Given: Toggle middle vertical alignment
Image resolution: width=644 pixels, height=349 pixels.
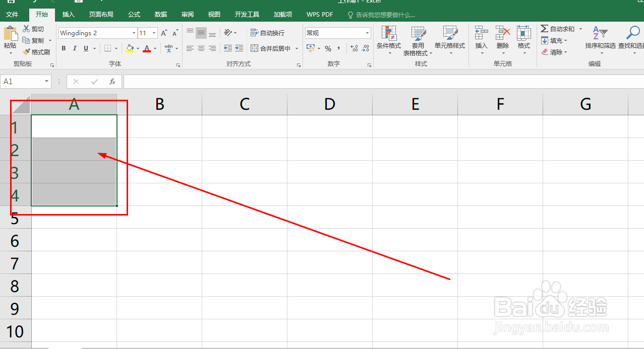Looking at the screenshot, I should tap(201, 33).
